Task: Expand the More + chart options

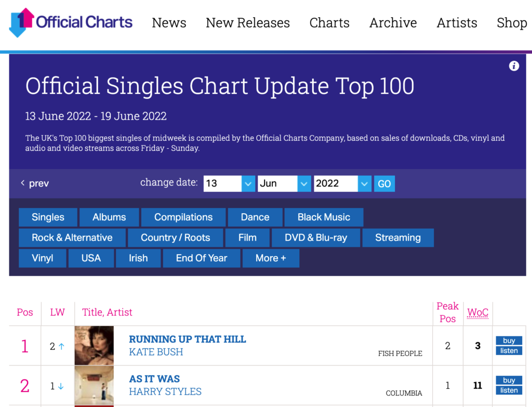Action: 271,258
